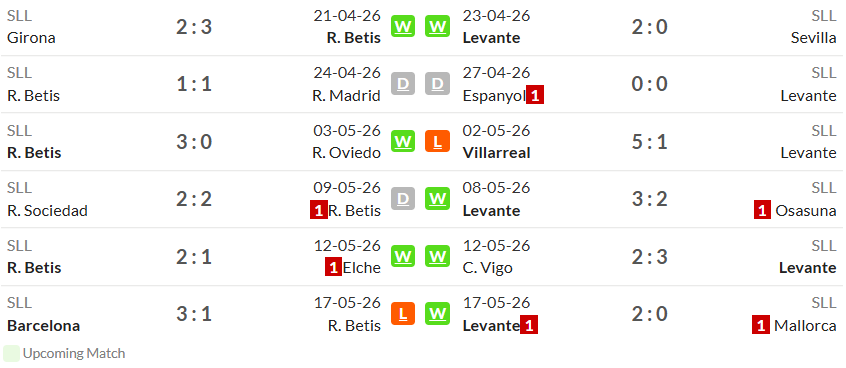This screenshot has height=368, width=846.
Task: Click the D badge for R. Betis vs R. Madrid
Action: [403, 84]
